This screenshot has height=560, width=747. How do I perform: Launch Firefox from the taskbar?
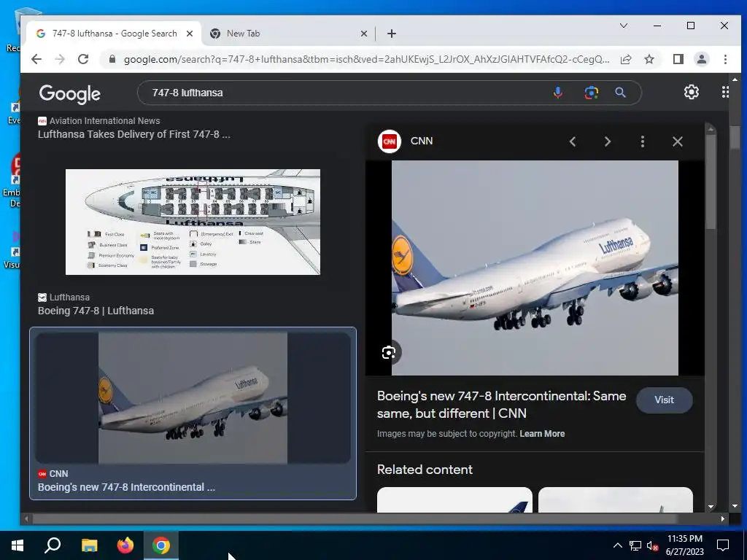(125, 545)
